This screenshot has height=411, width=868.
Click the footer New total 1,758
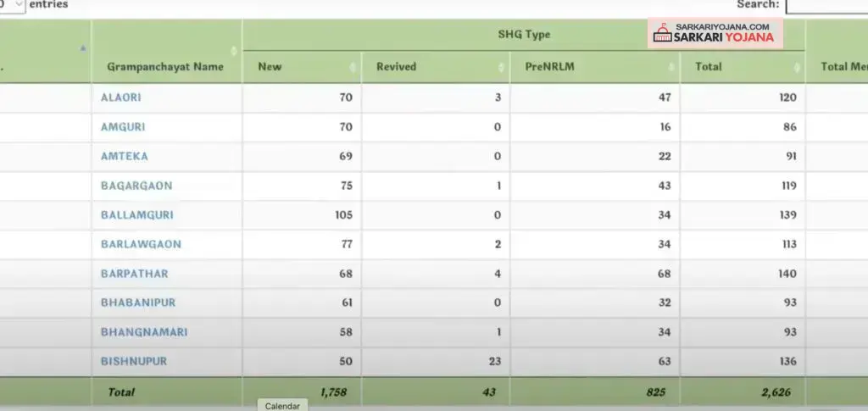coord(333,392)
